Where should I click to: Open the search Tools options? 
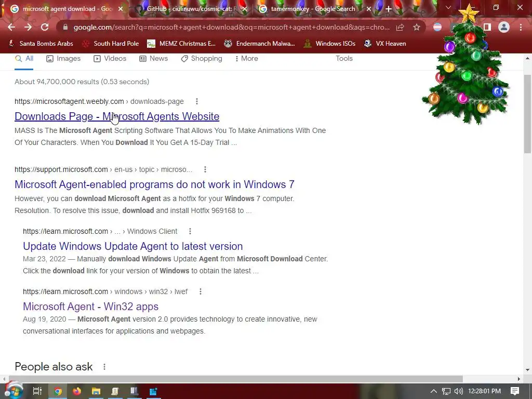point(344,58)
